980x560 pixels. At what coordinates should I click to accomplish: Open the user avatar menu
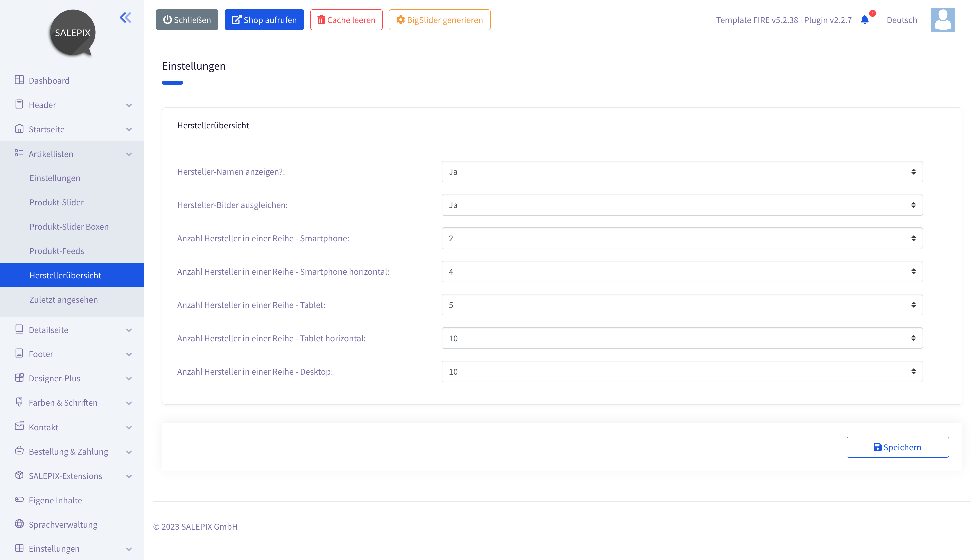tap(943, 20)
